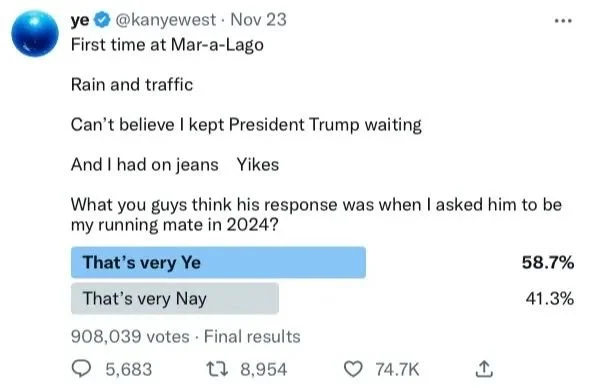This screenshot has height=388, width=590.
Task: Click the 8,954 retweets count
Action: point(264,369)
